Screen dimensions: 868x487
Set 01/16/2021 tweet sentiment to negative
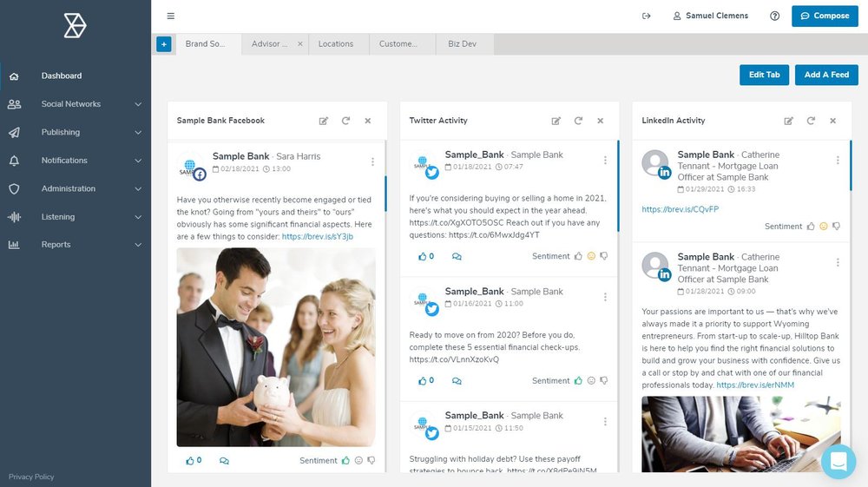coord(604,381)
